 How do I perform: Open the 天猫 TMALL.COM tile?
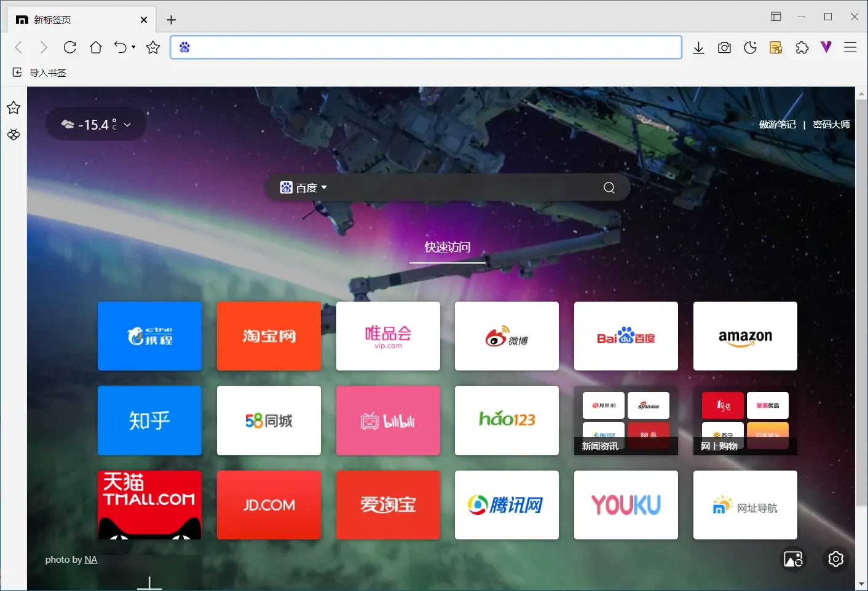pos(149,505)
